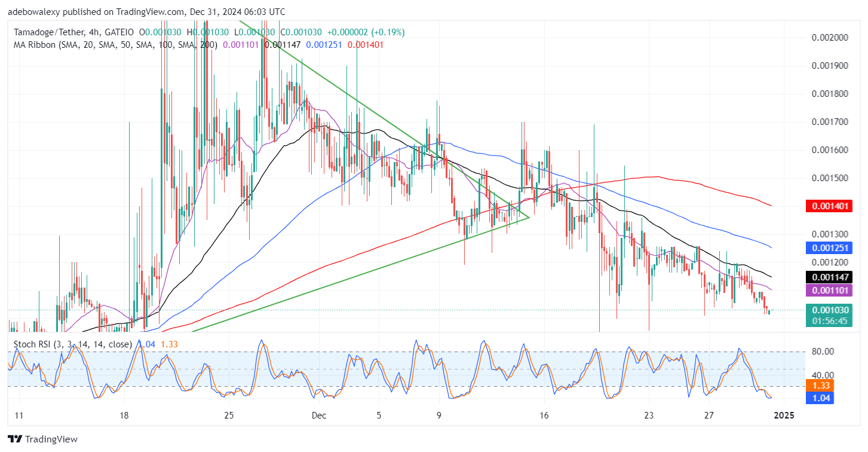This screenshot has width=868, height=452.
Task: Click the 25 date on time axis
Action: pos(230,415)
